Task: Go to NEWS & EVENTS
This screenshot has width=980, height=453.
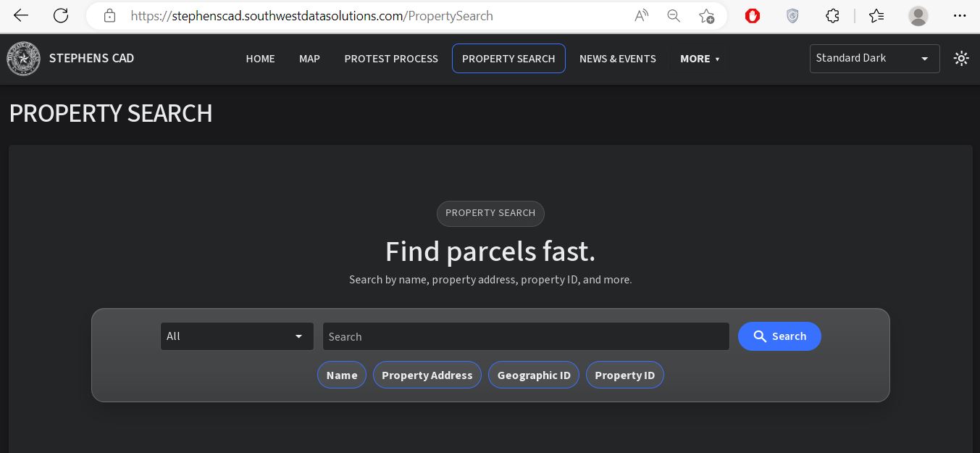Action: 618,59
